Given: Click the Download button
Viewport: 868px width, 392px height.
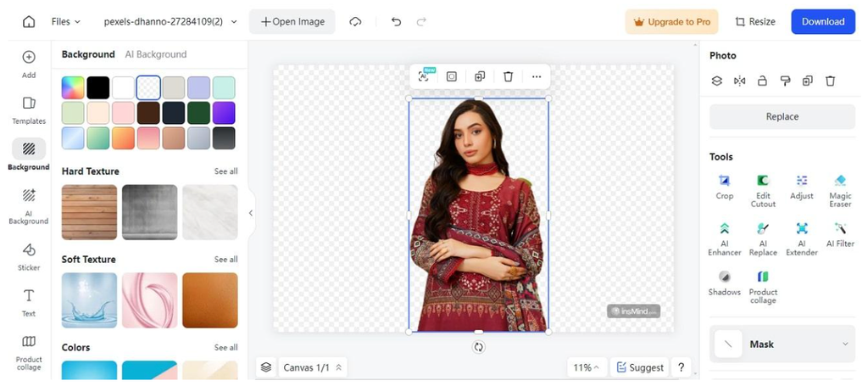Looking at the screenshot, I should pos(823,21).
